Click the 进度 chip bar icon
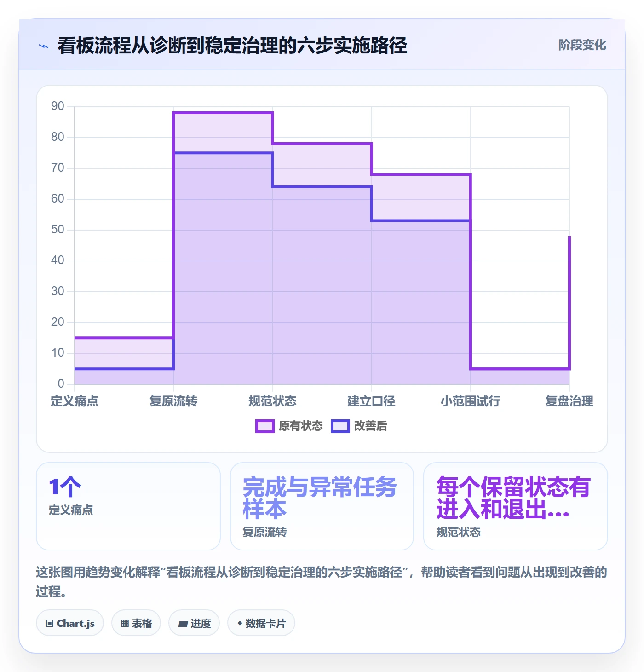 183,624
